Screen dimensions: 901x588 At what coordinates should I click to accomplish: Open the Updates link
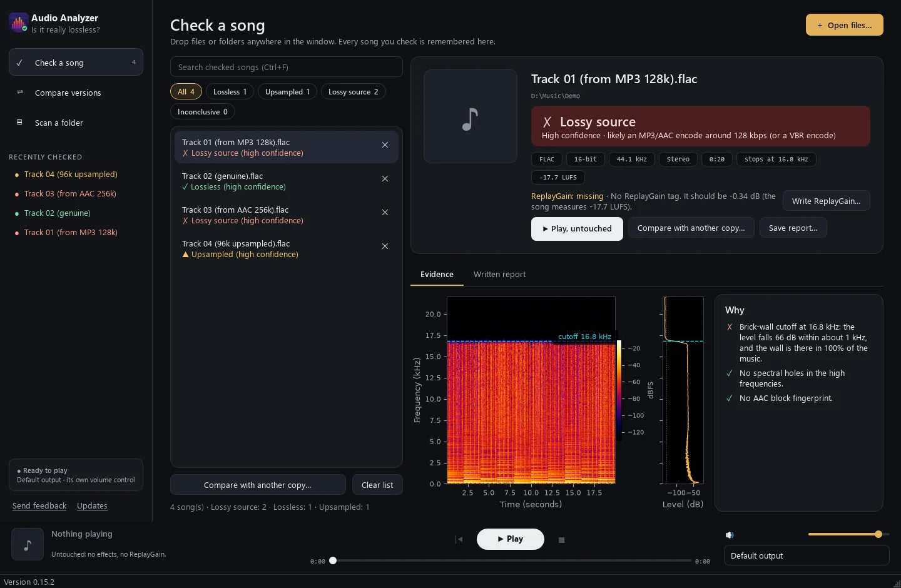[x=92, y=506]
